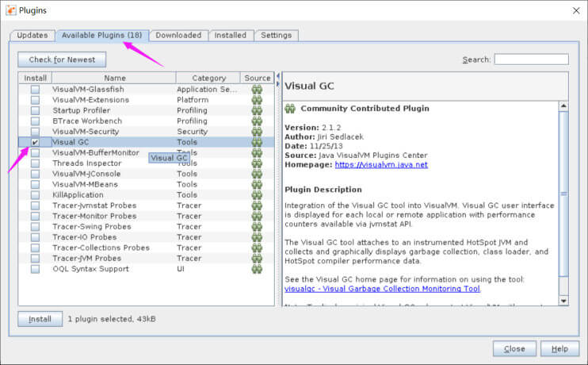
Task: Select the VisualVM-JConsole row name
Action: click(x=86, y=174)
